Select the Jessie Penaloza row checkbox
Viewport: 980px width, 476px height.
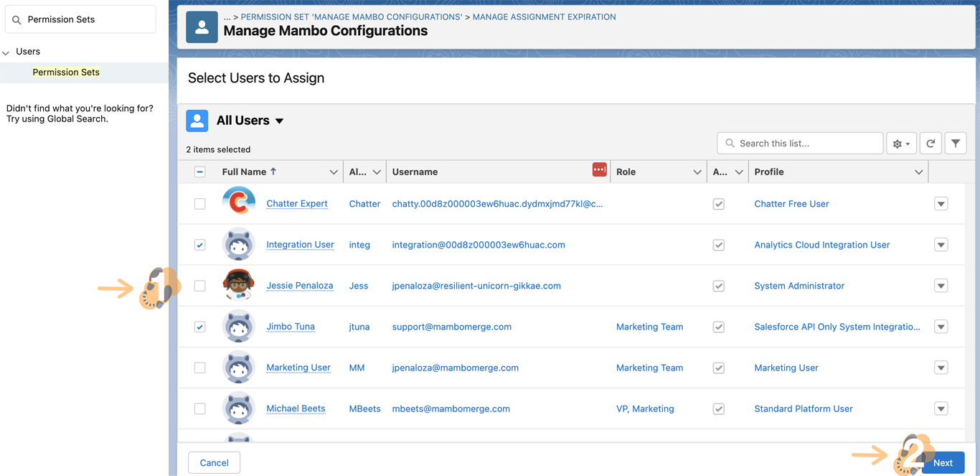[200, 286]
